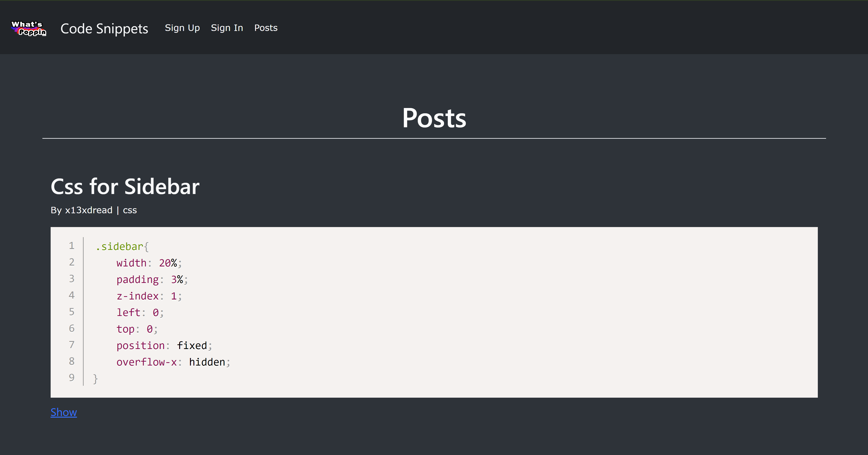868x455 pixels.
Task: Open the Code Snippets home link
Action: (x=104, y=29)
